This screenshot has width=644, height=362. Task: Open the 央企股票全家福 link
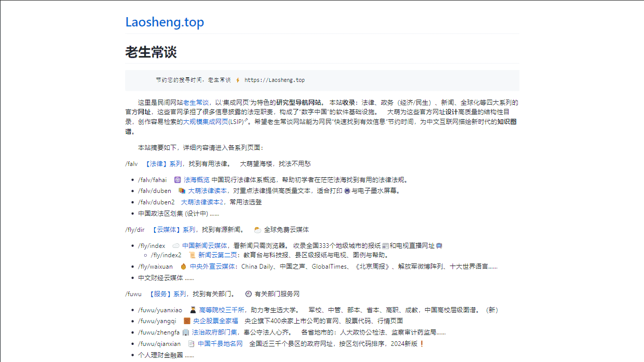click(215, 321)
